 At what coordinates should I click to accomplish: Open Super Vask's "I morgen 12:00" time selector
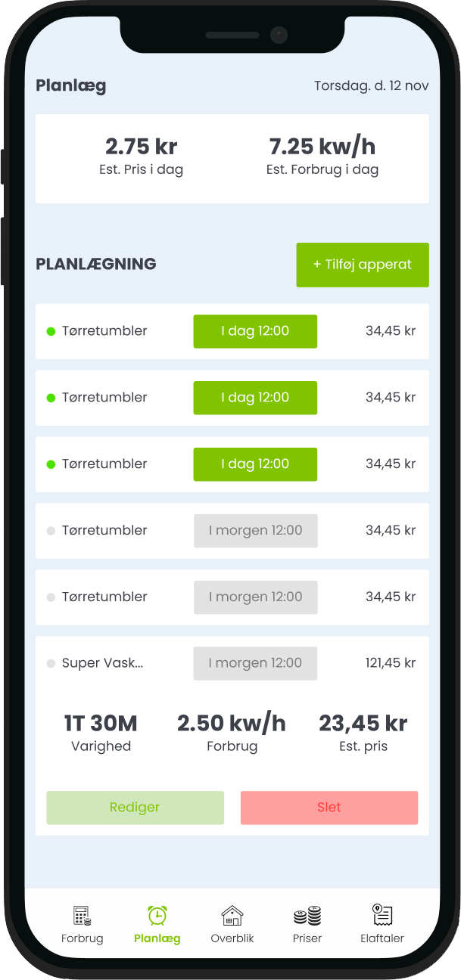click(x=255, y=663)
